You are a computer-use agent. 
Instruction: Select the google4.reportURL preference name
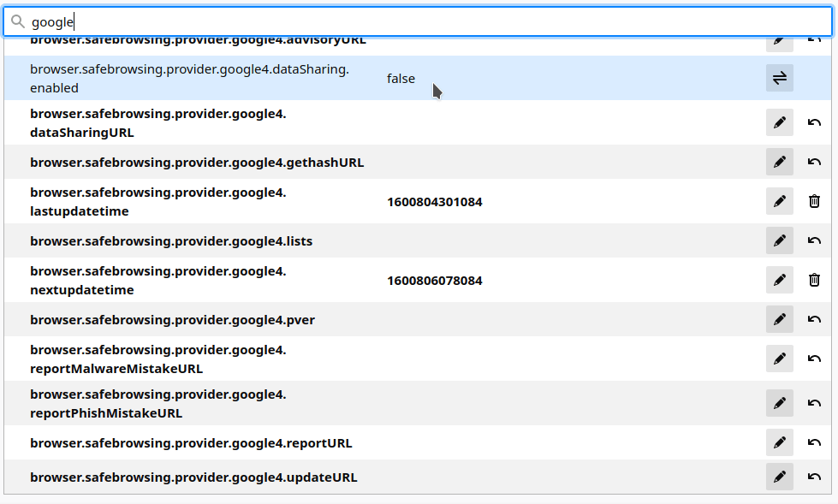(x=191, y=443)
